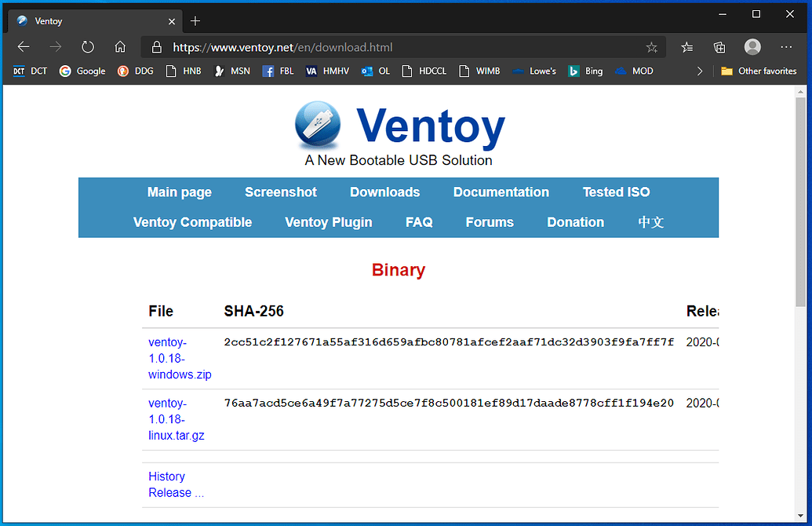Viewport: 812px width, 526px height.
Task: Close the Ventoy tab
Action: pos(172,21)
